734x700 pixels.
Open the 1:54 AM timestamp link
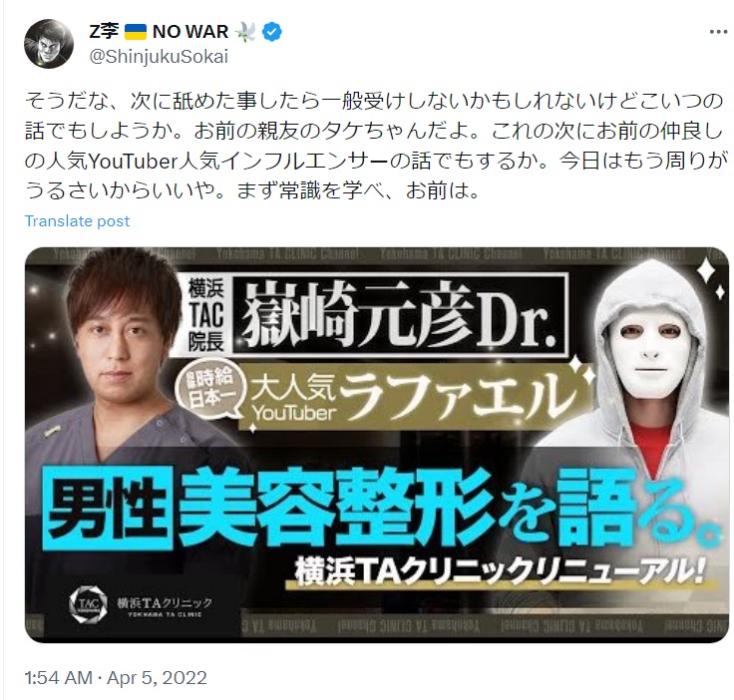pyautogui.click(x=59, y=677)
